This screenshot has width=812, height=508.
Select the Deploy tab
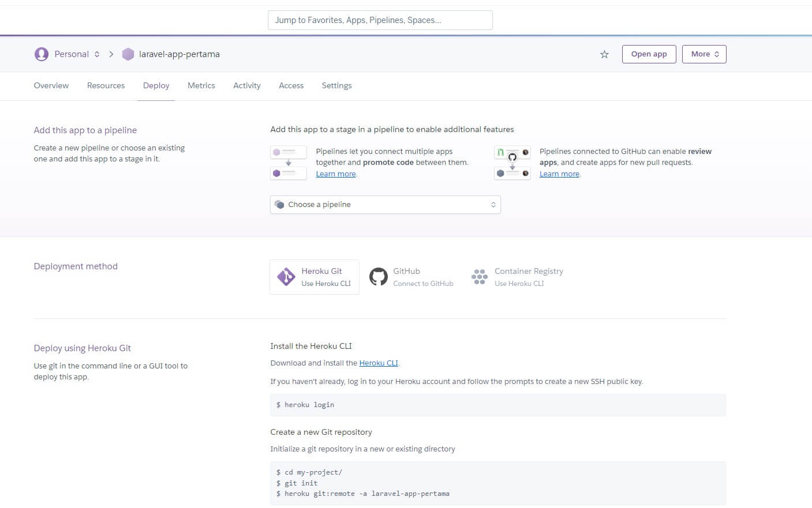click(x=156, y=85)
